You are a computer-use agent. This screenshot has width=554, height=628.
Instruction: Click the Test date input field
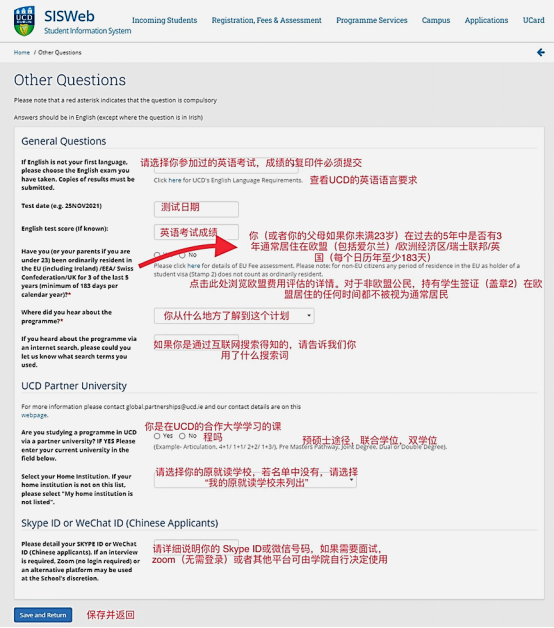[196, 209]
